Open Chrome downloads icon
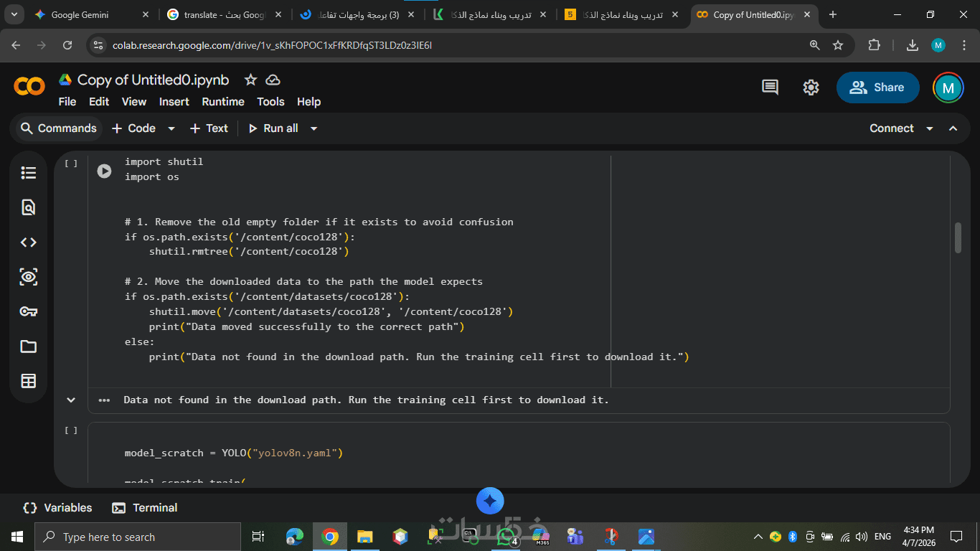980x551 pixels. pyautogui.click(x=913, y=45)
